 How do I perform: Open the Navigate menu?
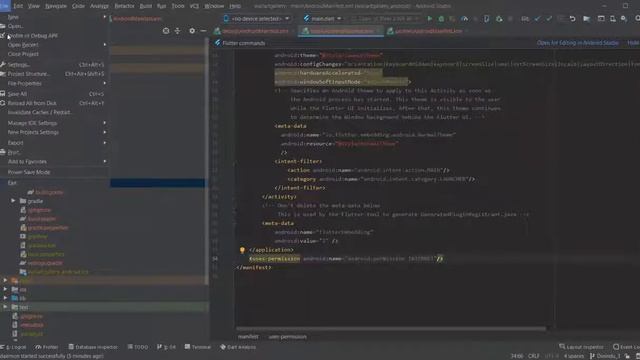56,6
